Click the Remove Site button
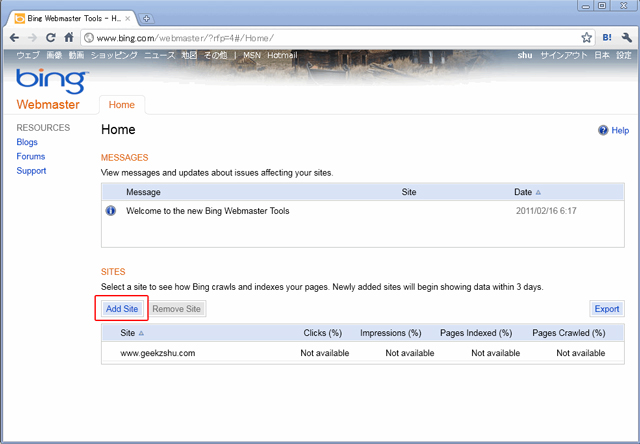 click(x=176, y=309)
